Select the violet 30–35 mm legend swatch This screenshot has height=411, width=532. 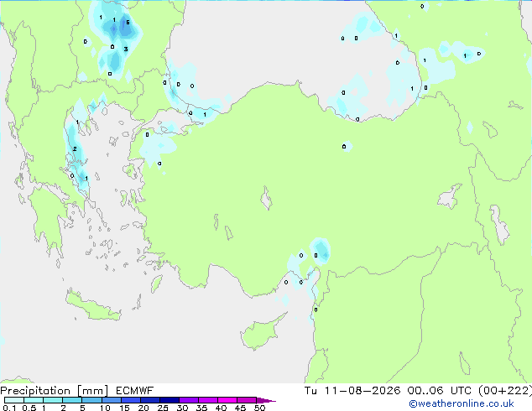[x=189, y=400]
